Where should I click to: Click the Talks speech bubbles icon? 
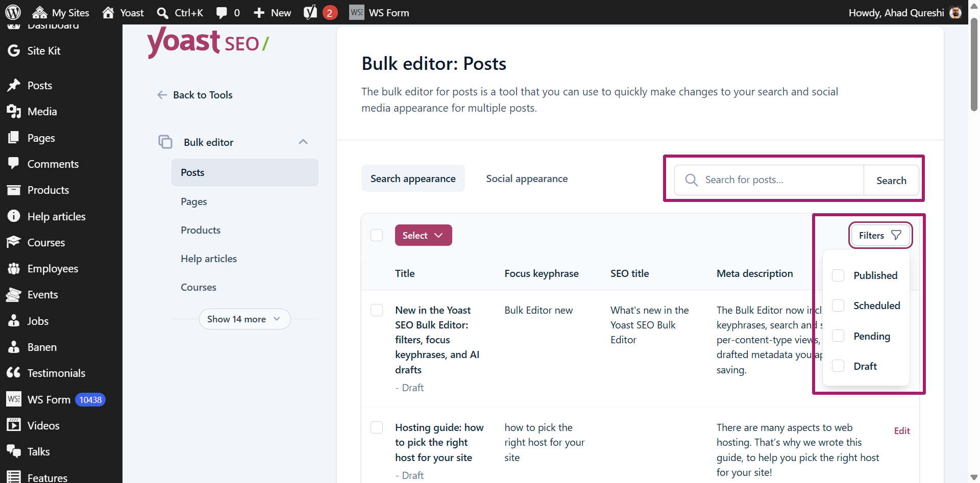point(14,451)
